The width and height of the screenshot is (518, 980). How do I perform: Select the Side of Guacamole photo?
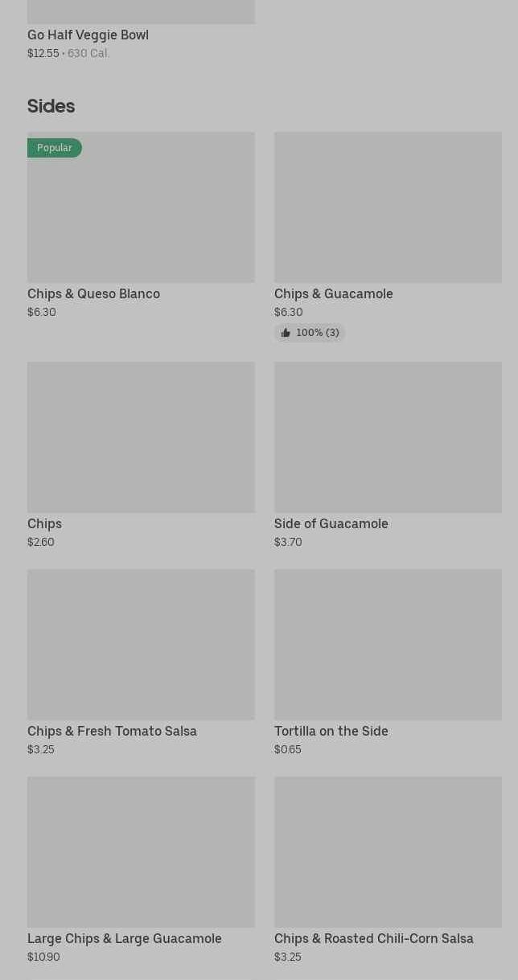tap(388, 437)
